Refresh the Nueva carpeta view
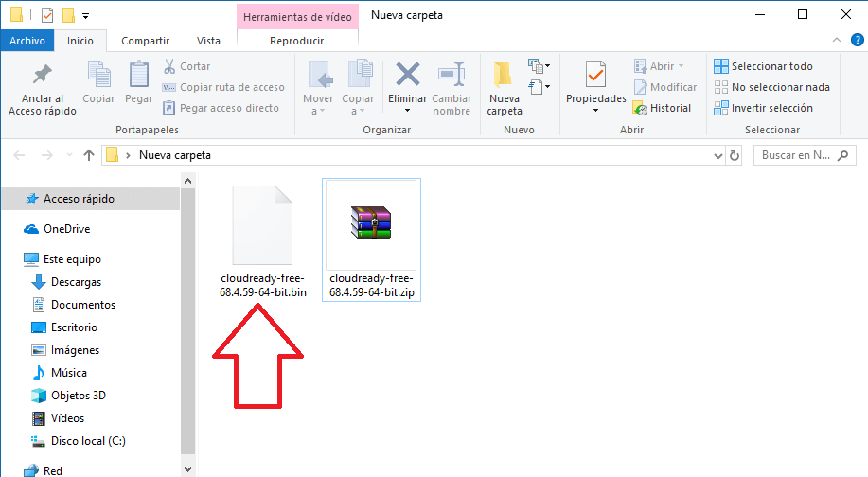This screenshot has width=868, height=477. click(735, 156)
